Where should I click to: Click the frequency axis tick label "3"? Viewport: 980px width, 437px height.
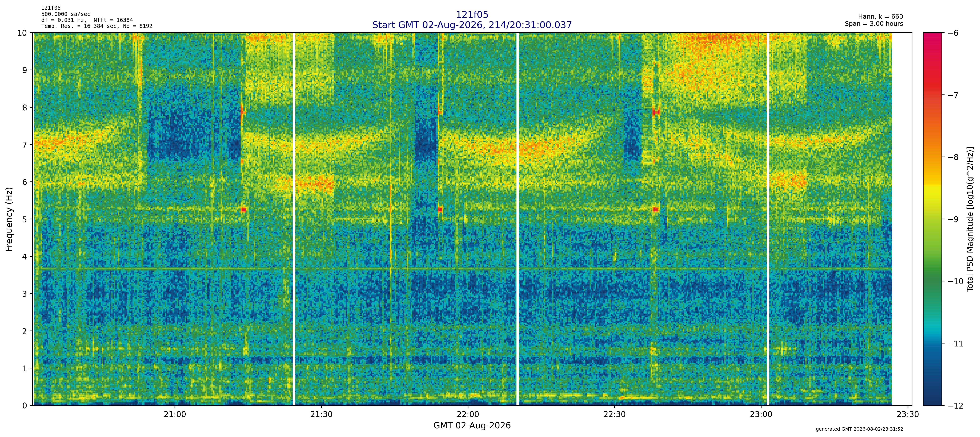[25, 294]
